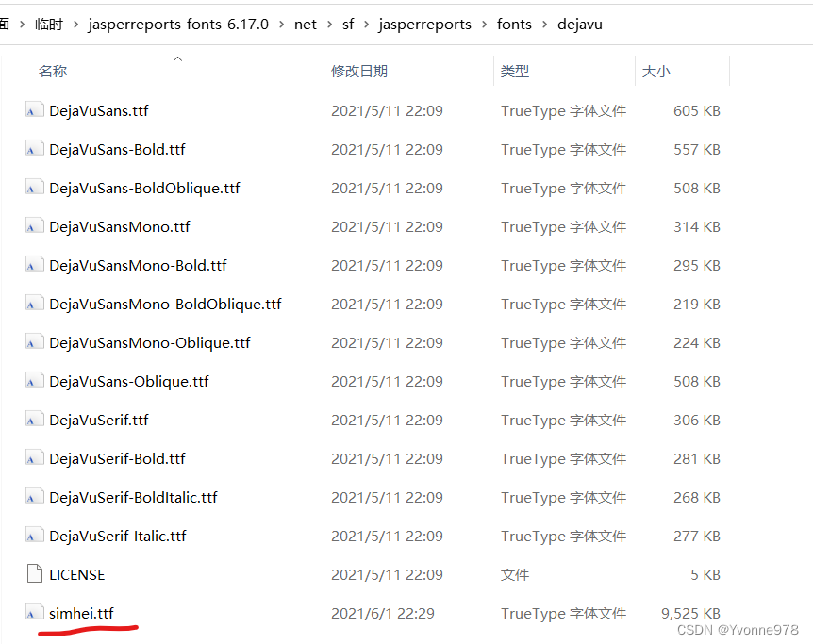Toggle sort order using the arrow above 名称
Viewport: 813px width, 644px height.
[177, 58]
